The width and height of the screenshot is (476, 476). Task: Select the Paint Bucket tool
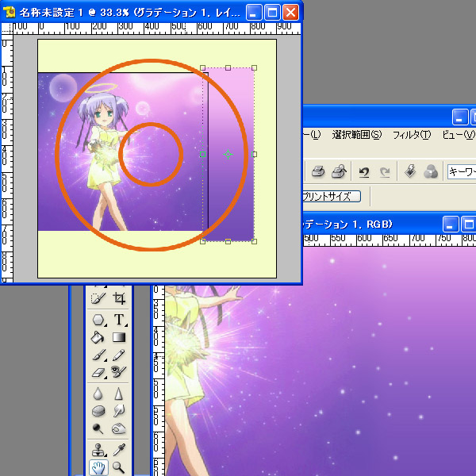(98, 337)
